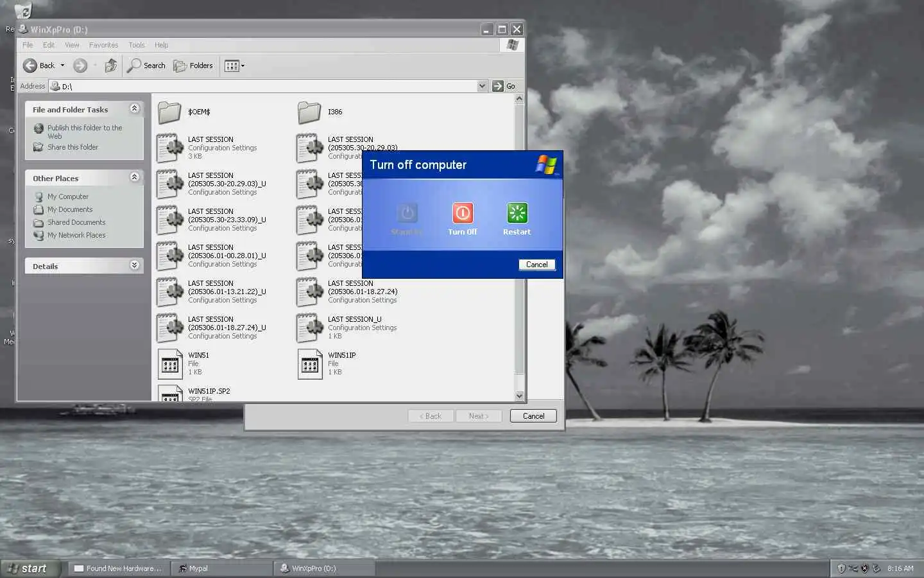Image resolution: width=924 pixels, height=578 pixels.
Task: Open My Documents from Other Places
Action: click(x=70, y=209)
